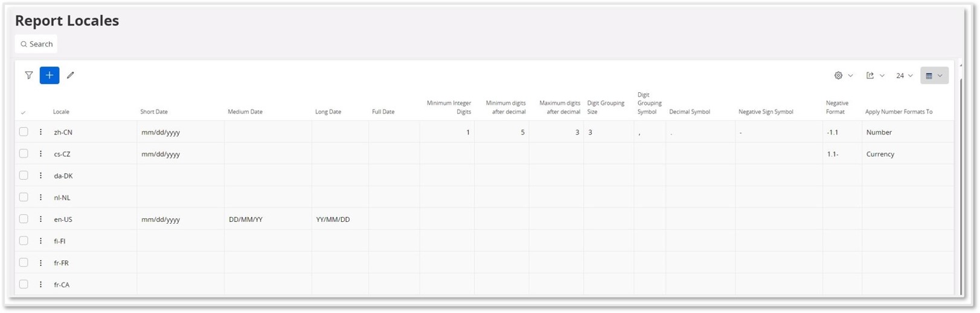
Task: Sort by the Locale column header
Action: tap(61, 112)
